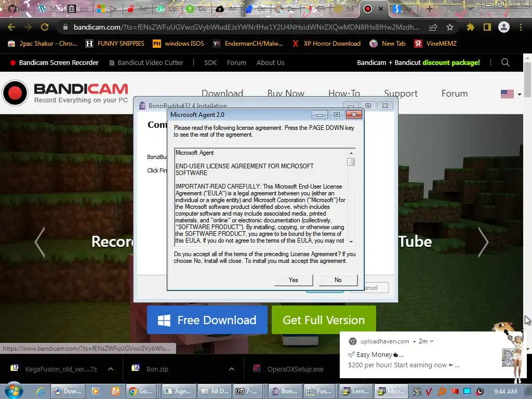Open the Chrome extensions puzzle icon
The image size is (532, 399).
(x=471, y=27)
